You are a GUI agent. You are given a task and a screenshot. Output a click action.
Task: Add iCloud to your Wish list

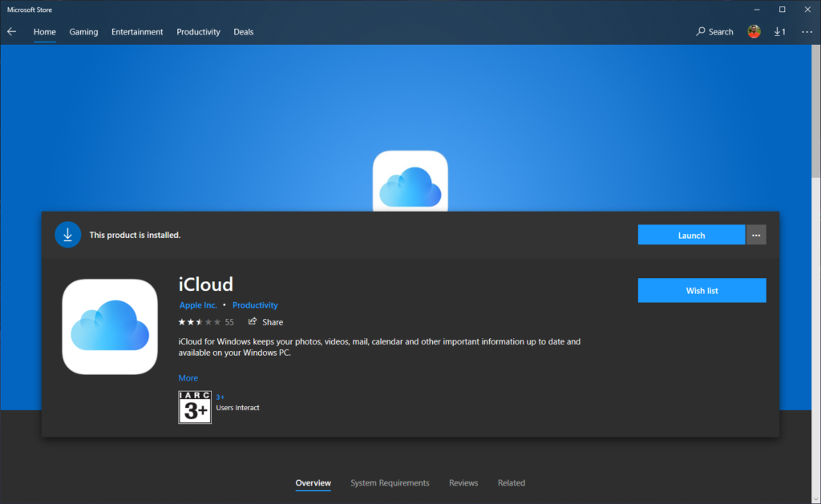(x=702, y=290)
